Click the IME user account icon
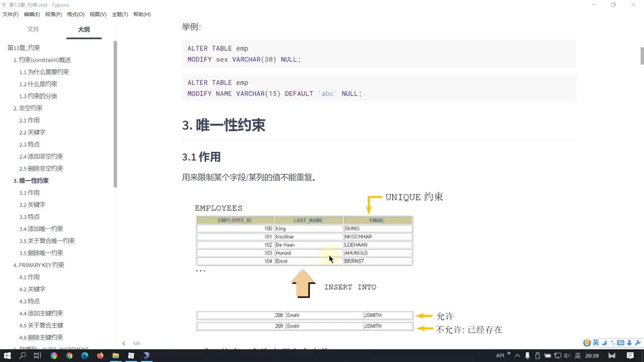Image resolution: width=644 pixels, height=362 pixels. click(x=629, y=343)
